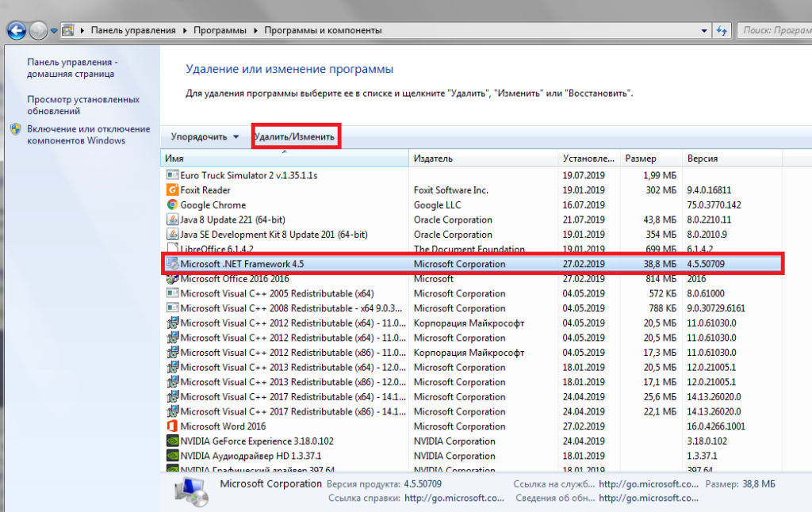
Task: Open the Упорядочить dropdown menu
Action: pyautogui.click(x=205, y=137)
